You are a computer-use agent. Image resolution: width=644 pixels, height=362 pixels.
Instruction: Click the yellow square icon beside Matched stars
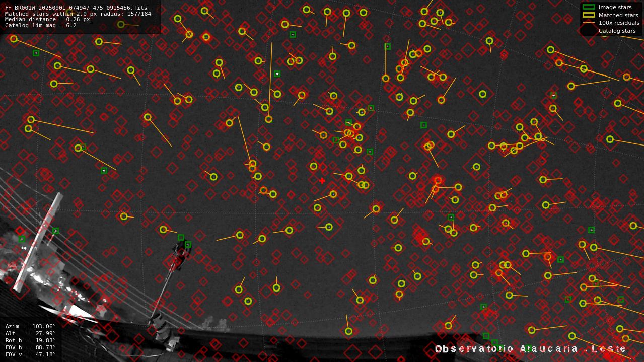click(589, 15)
